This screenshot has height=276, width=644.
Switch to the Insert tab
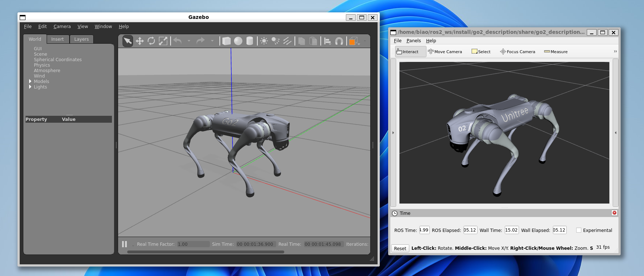point(58,39)
